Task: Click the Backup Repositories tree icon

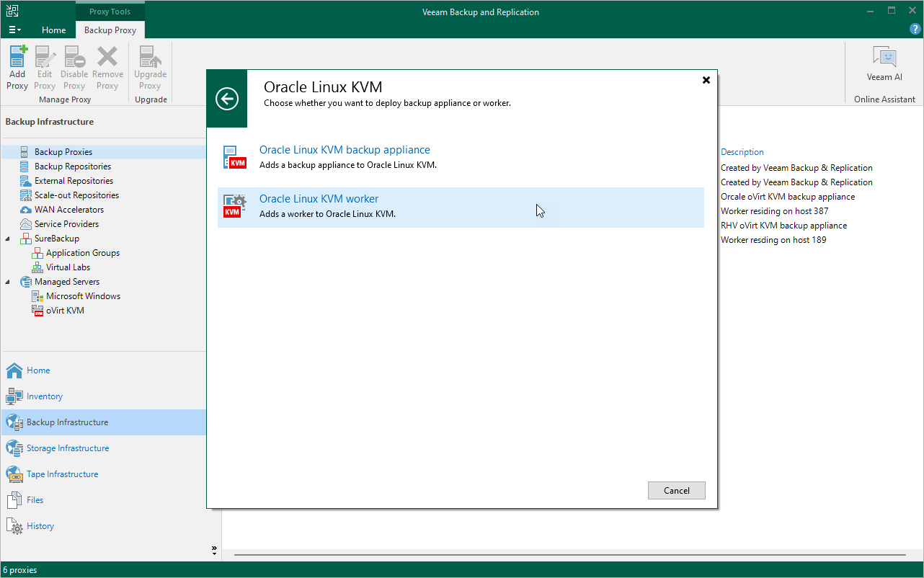Action: (x=25, y=166)
